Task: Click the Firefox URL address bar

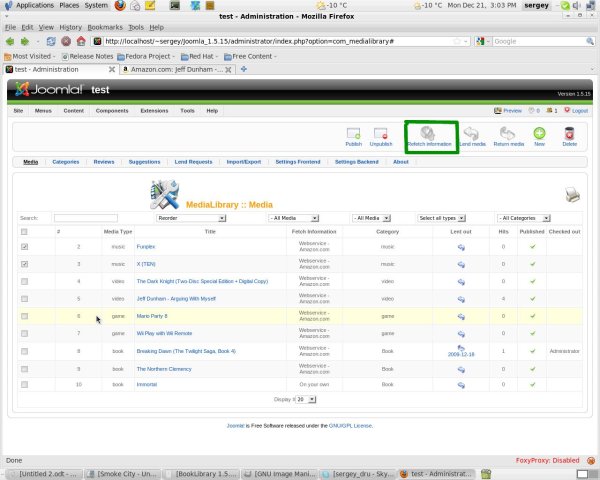Action: pos(281,41)
